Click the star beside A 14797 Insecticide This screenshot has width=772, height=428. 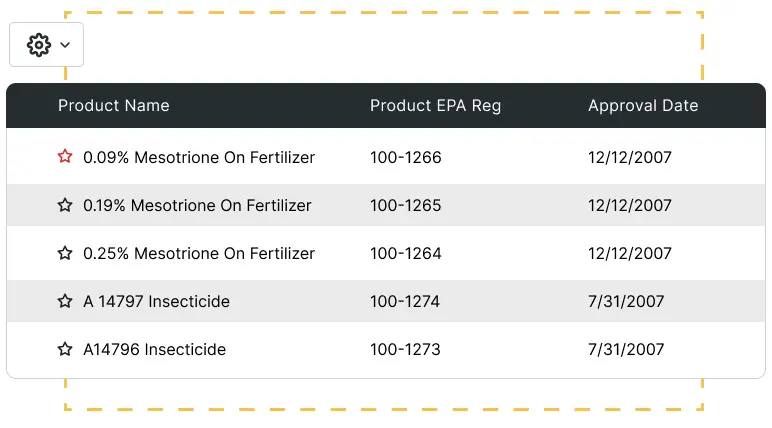65,301
